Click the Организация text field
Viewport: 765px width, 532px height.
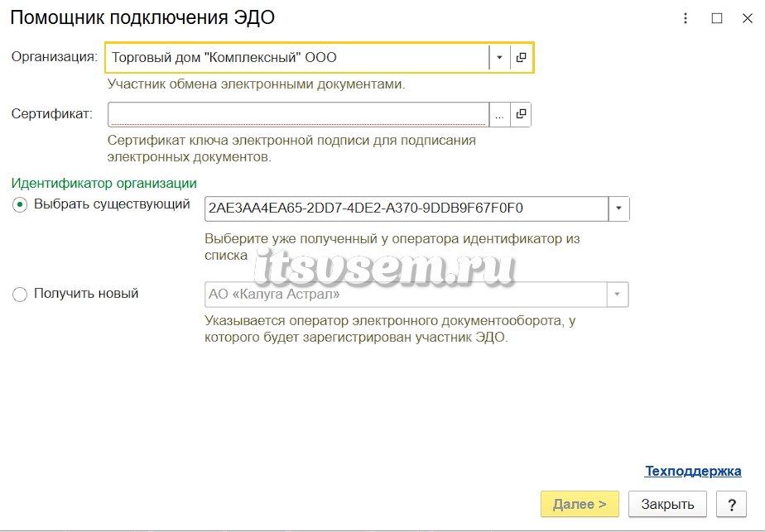point(298,58)
